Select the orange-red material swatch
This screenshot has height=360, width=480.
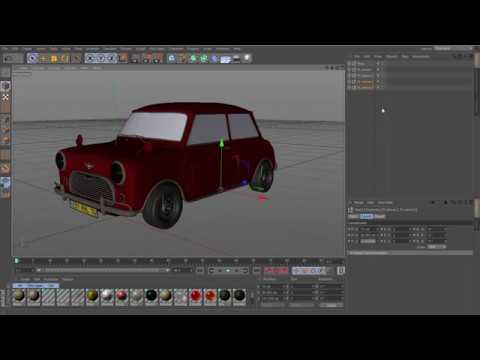(210, 296)
